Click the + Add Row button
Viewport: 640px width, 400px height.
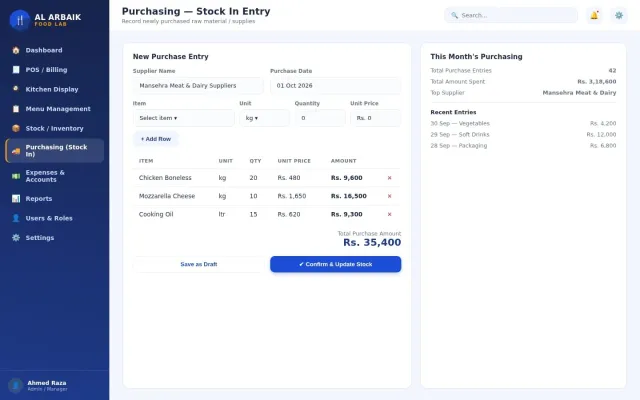point(156,139)
